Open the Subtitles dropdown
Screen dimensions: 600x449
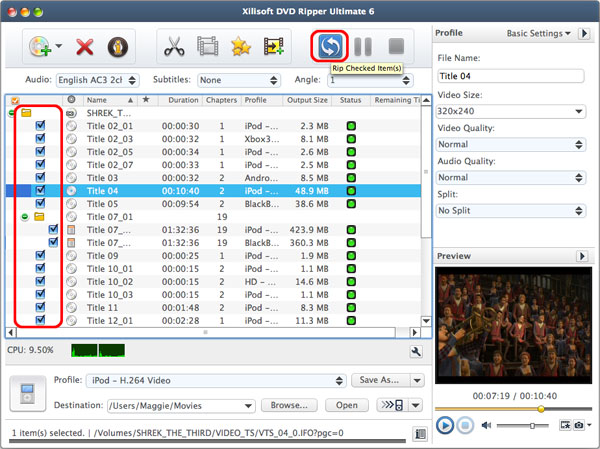click(239, 80)
